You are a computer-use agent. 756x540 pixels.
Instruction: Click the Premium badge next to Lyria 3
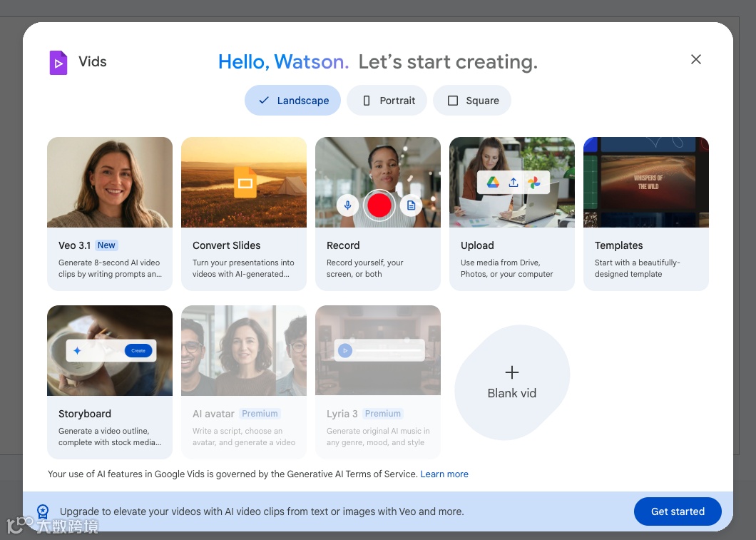tap(383, 414)
